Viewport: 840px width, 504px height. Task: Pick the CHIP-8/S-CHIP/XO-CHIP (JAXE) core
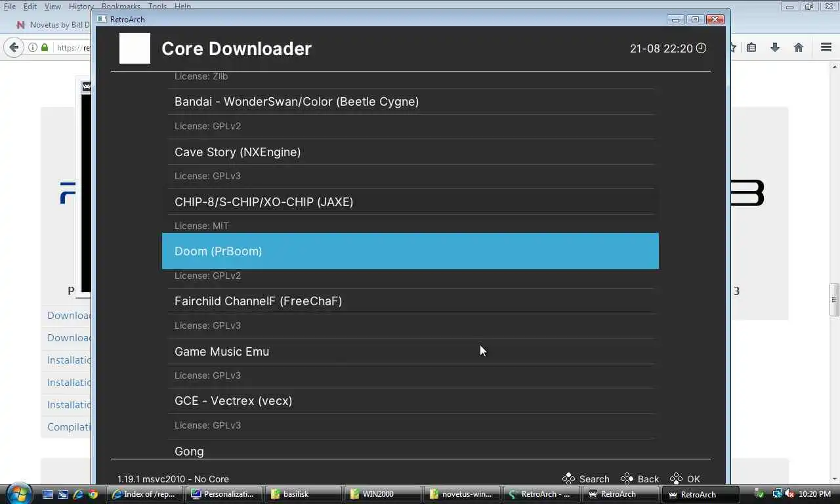pos(410,201)
